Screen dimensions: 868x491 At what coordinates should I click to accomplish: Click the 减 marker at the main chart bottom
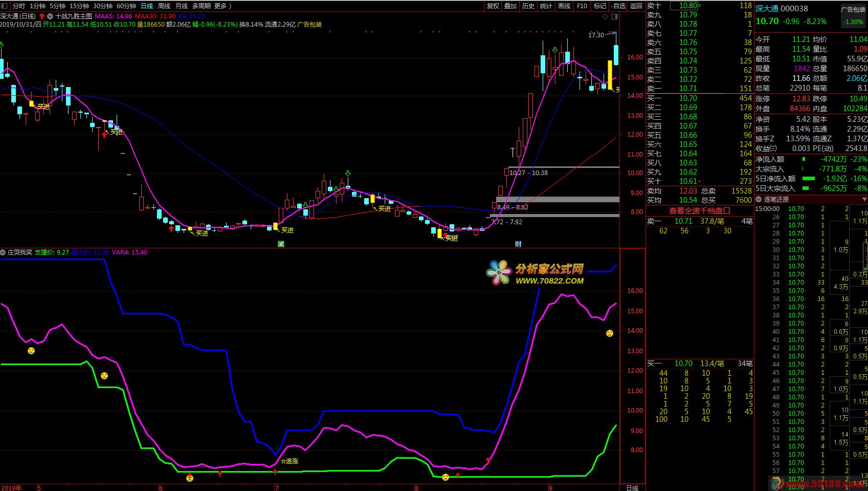[280, 244]
